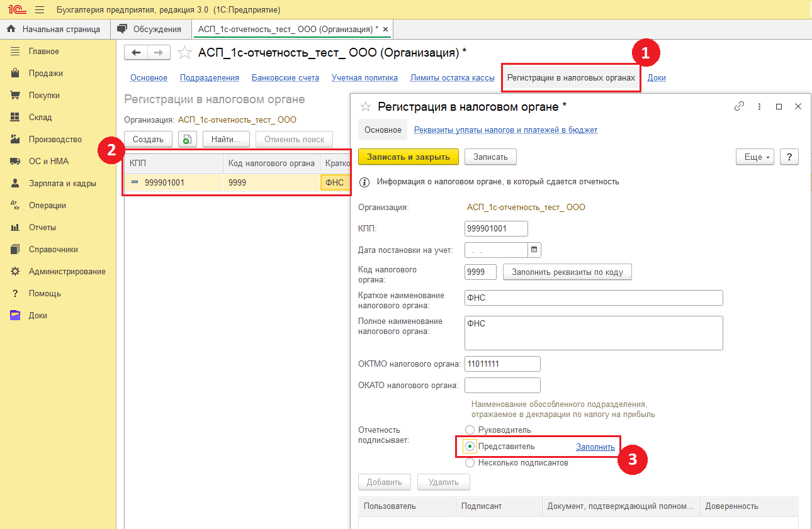Click the 1C logo icon

click(16, 10)
